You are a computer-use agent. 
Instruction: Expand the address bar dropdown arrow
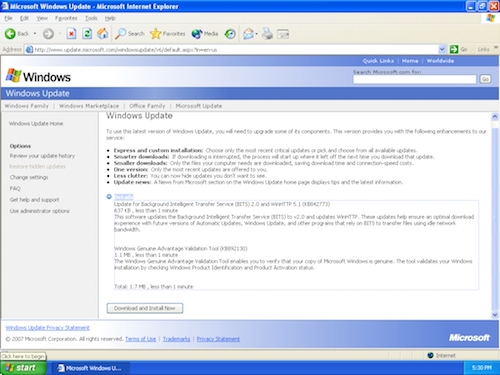click(442, 49)
